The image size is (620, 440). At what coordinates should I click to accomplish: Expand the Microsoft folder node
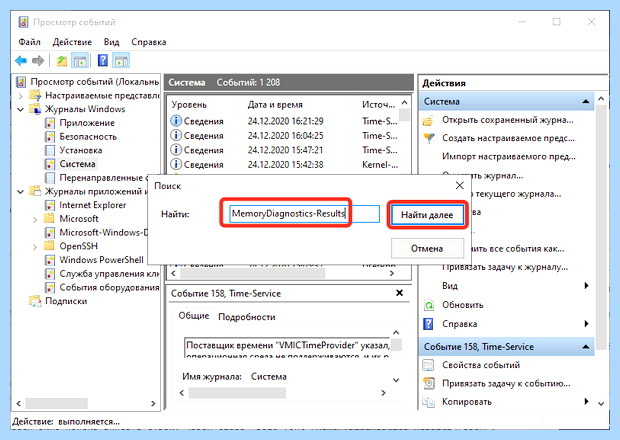pyautogui.click(x=35, y=219)
